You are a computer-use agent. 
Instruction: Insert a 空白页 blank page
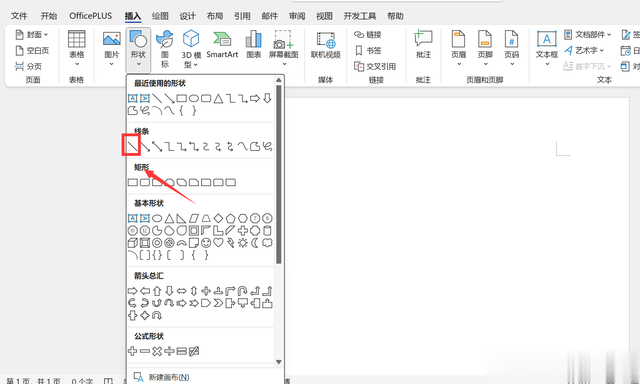click(32, 51)
